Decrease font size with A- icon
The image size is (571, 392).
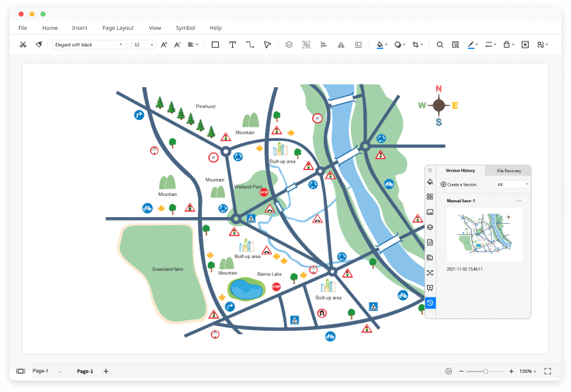click(x=177, y=44)
